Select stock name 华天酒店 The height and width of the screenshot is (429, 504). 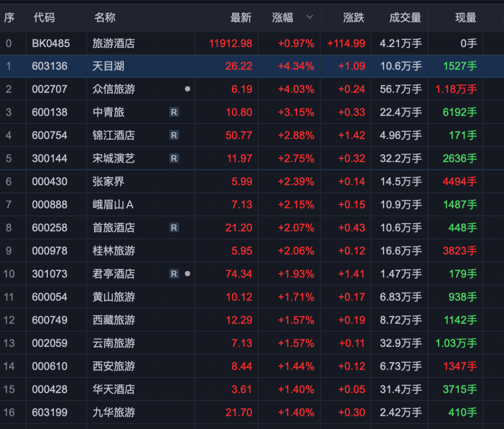point(114,389)
